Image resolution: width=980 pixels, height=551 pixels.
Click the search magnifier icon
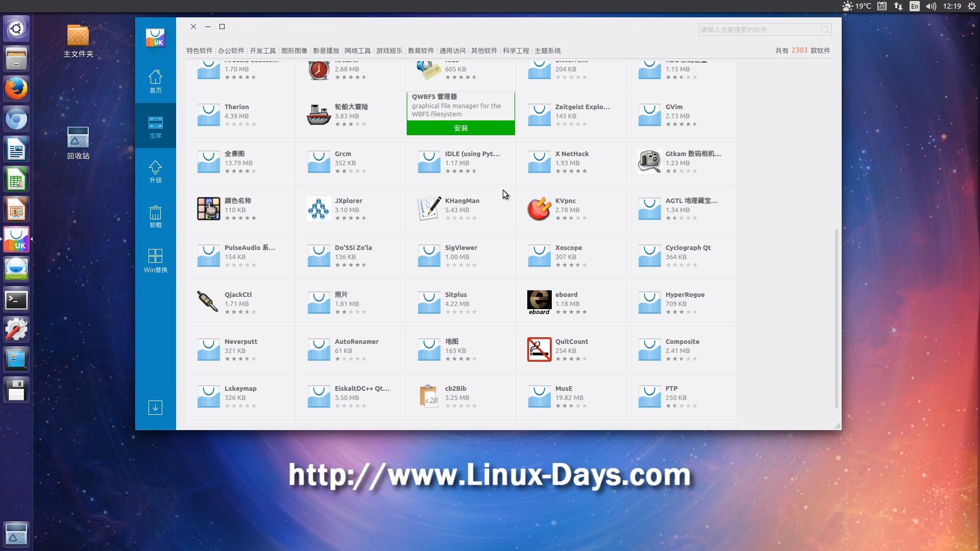pos(824,30)
